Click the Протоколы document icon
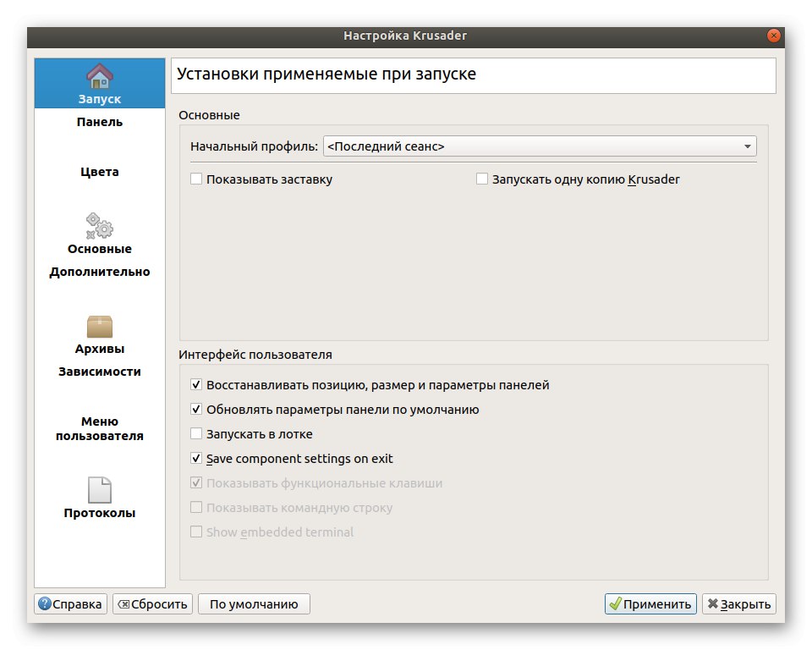Viewport: 812px width, 650px height. tap(100, 489)
